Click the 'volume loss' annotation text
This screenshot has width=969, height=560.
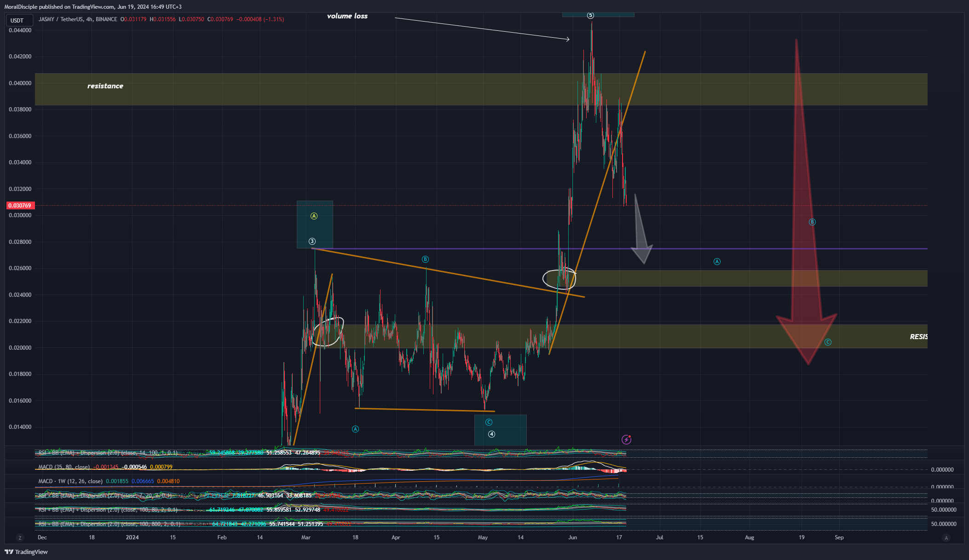tap(347, 16)
